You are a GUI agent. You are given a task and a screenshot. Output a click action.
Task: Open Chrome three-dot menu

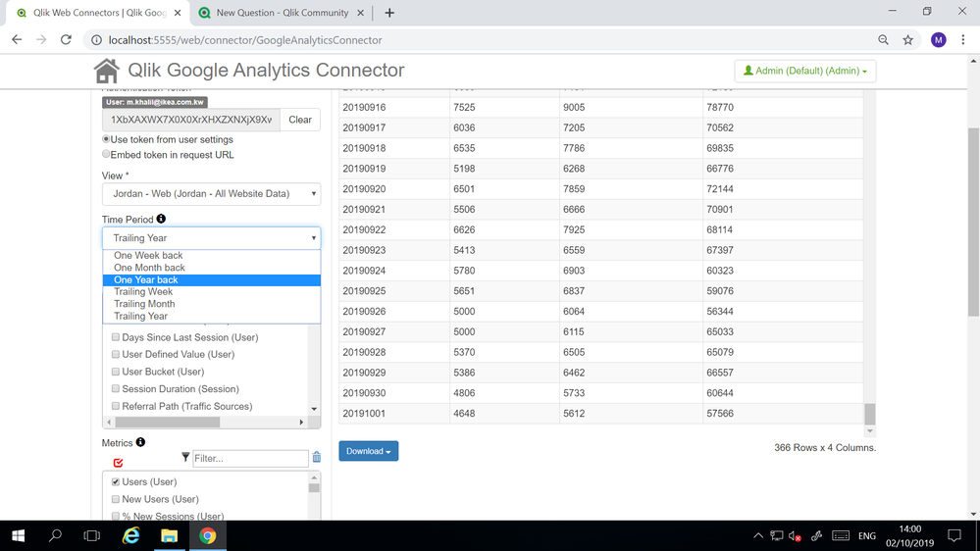963,40
